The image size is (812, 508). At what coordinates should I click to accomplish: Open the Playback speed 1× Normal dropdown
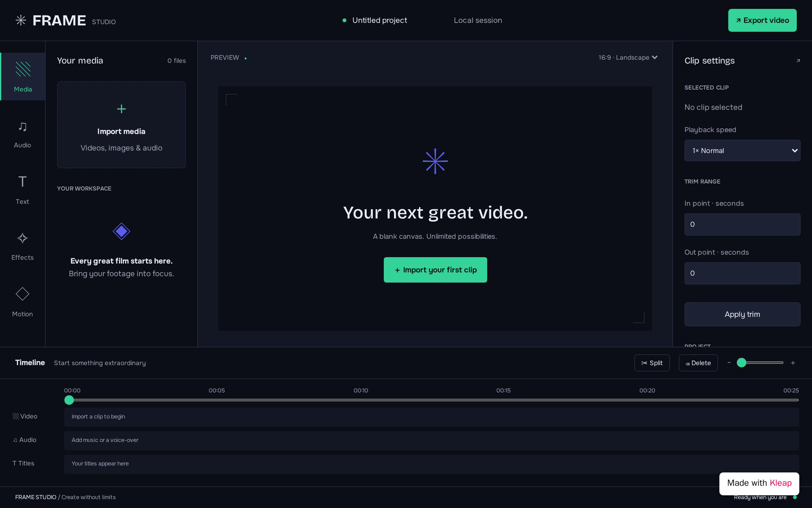(x=742, y=150)
